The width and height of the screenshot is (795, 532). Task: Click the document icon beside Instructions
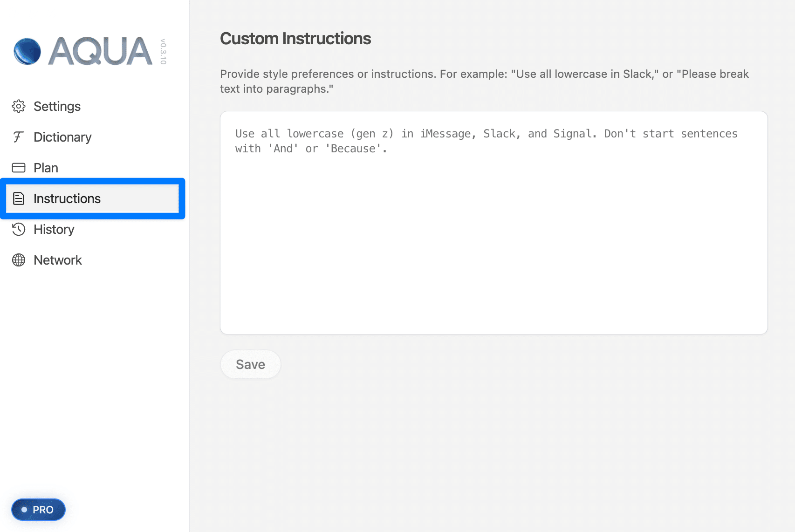coord(19,198)
